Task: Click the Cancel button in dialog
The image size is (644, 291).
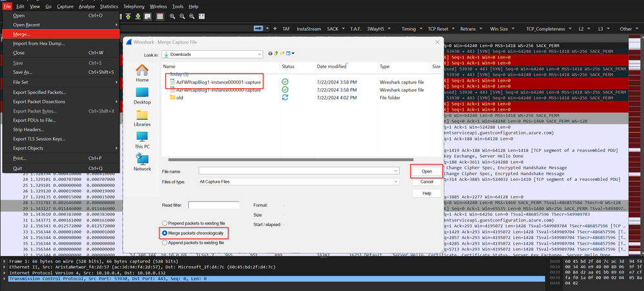Action: tap(426, 182)
